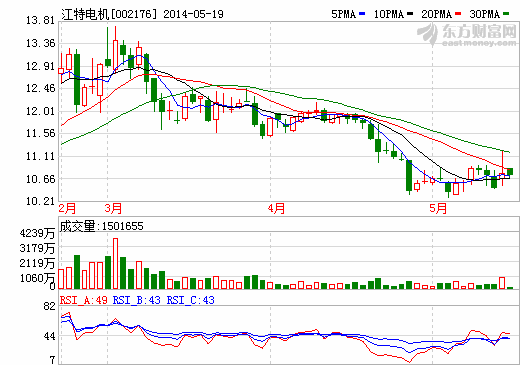The height and width of the screenshot is (365, 520).
Task: Click the 2月 month marker
Action: [x=67, y=208]
